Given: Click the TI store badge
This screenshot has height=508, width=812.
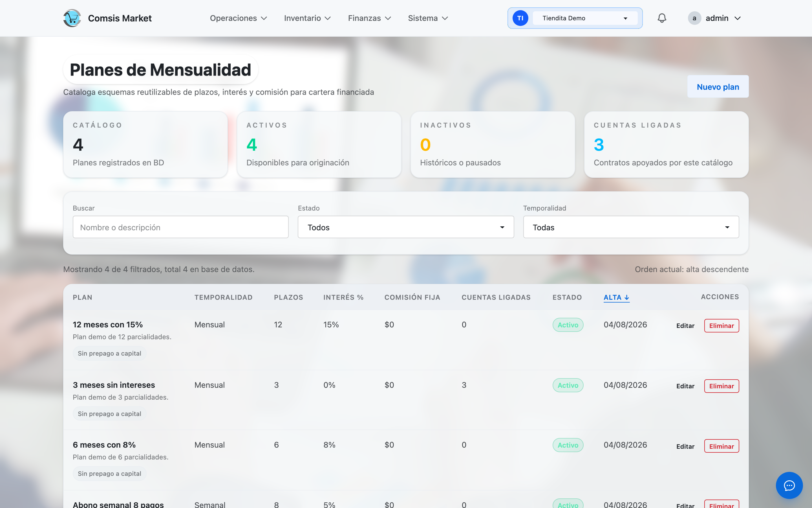Looking at the screenshot, I should coord(520,18).
